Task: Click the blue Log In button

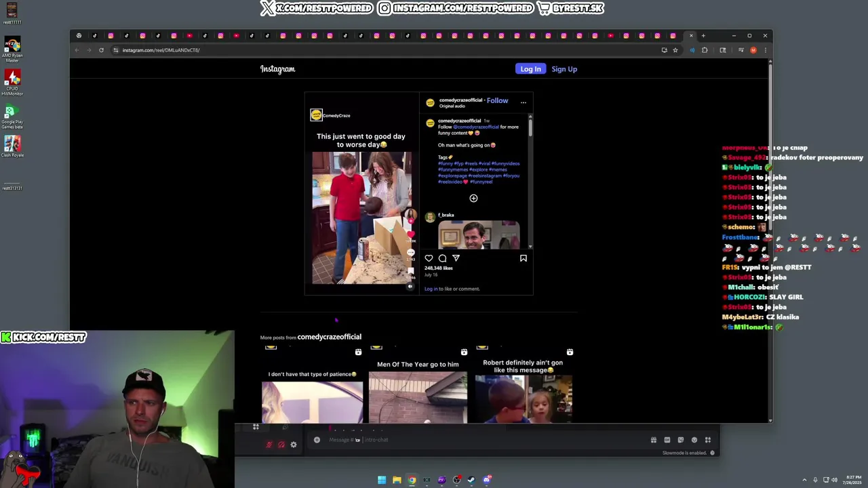Action: tap(530, 69)
